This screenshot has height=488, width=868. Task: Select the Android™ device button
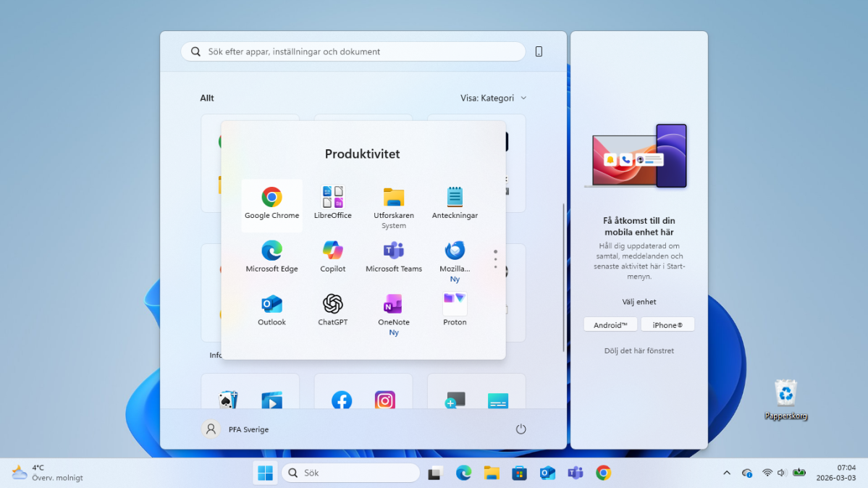point(610,324)
